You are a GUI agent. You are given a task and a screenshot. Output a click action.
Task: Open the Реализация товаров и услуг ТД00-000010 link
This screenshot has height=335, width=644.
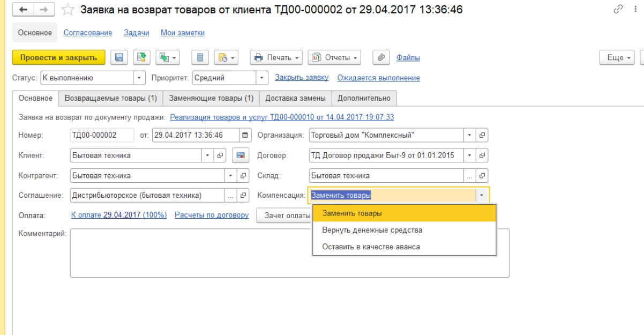(282, 117)
